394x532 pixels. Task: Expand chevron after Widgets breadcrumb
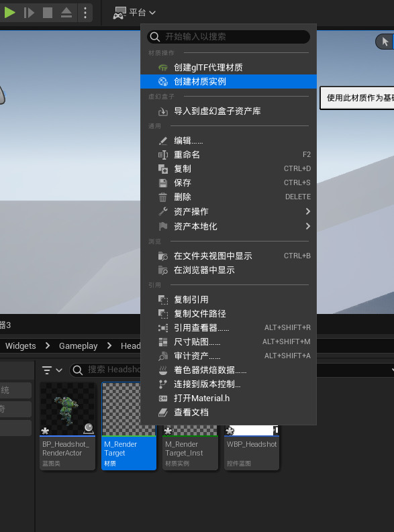48,345
